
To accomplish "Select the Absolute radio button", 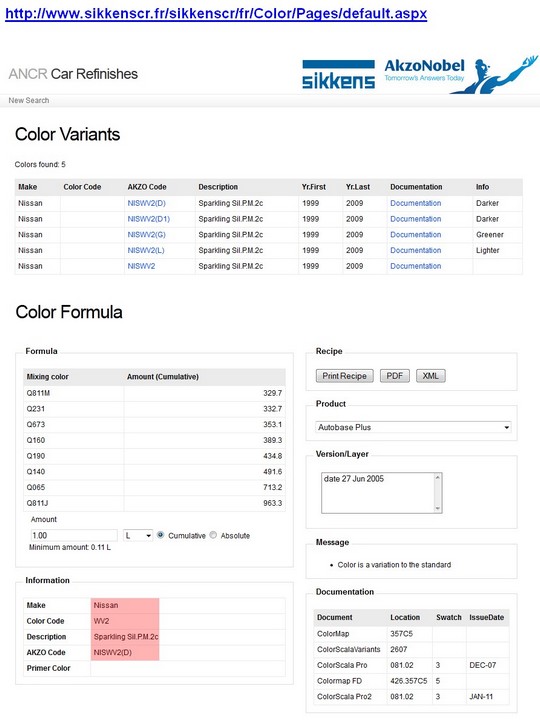I will (213, 535).
